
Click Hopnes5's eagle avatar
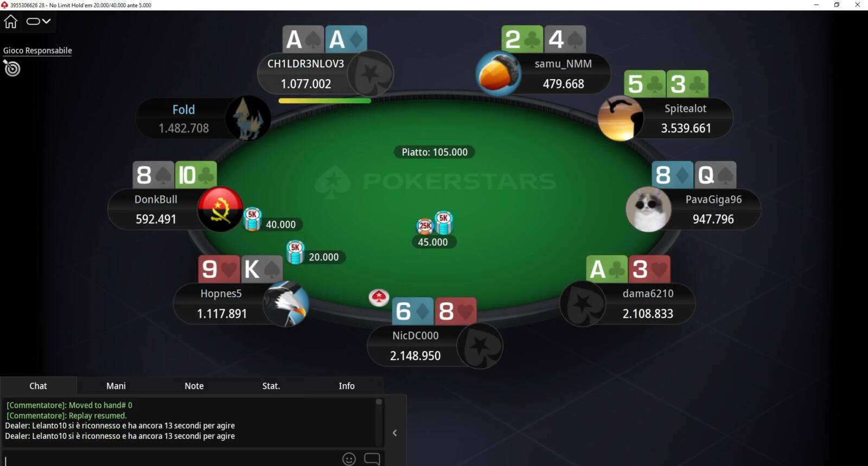[x=286, y=304]
